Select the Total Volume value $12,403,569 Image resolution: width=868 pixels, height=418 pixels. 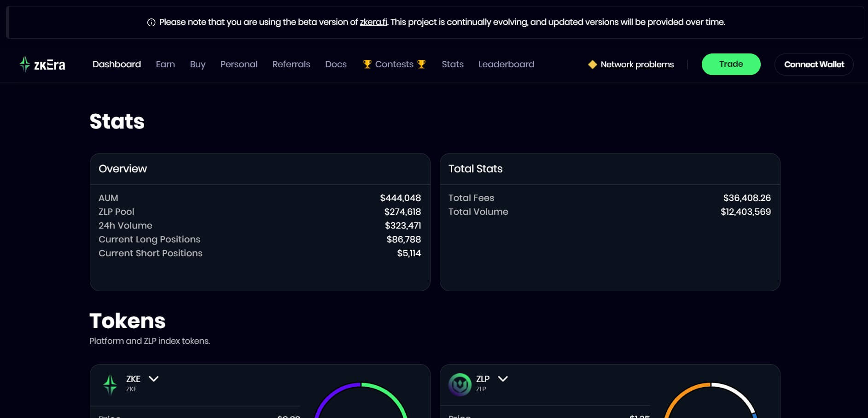tap(746, 212)
